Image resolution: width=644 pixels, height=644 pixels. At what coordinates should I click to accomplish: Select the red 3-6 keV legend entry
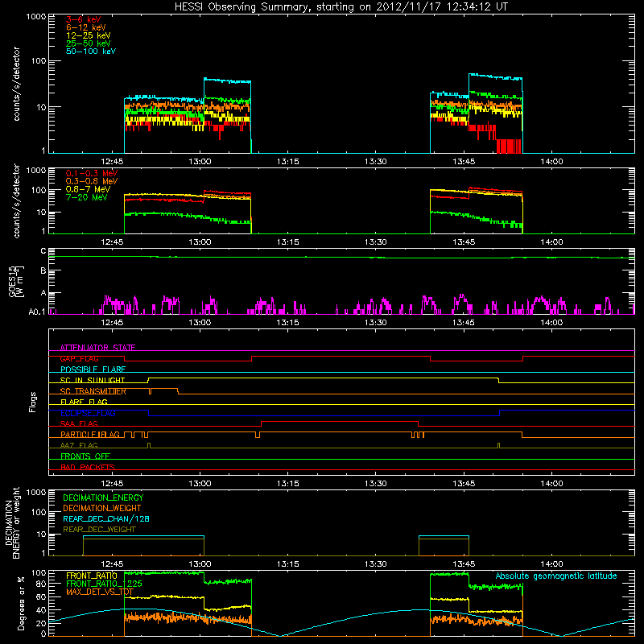click(x=83, y=19)
